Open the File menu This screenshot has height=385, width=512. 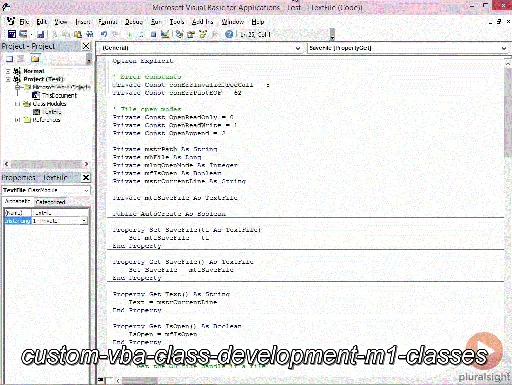24,22
